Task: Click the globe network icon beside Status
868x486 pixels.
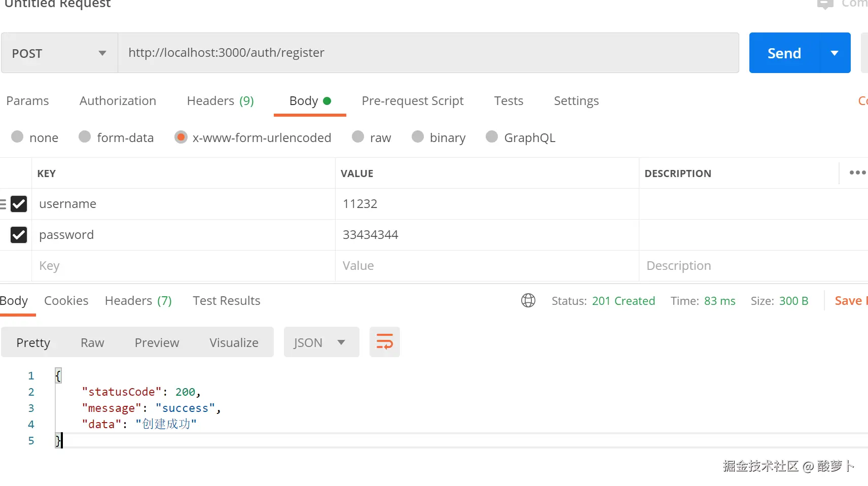Action: click(528, 301)
